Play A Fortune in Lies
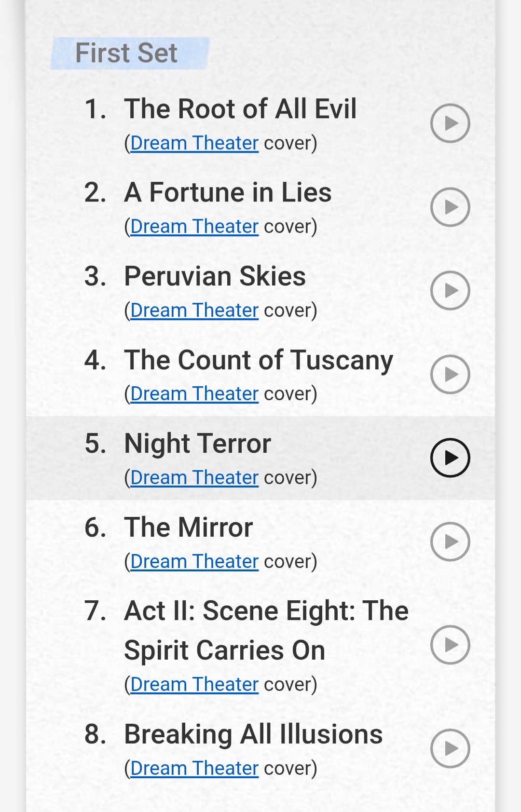This screenshot has height=812, width=521. coord(450,207)
